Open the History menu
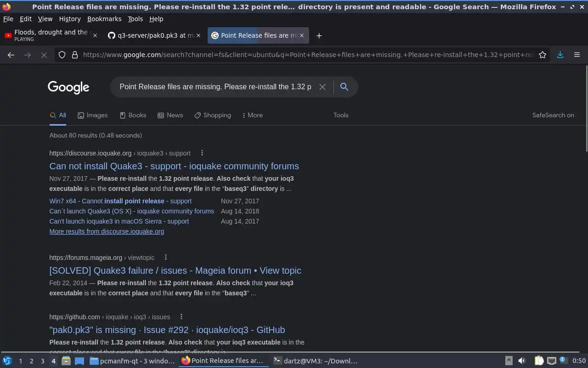The height and width of the screenshot is (368, 588). (70, 19)
